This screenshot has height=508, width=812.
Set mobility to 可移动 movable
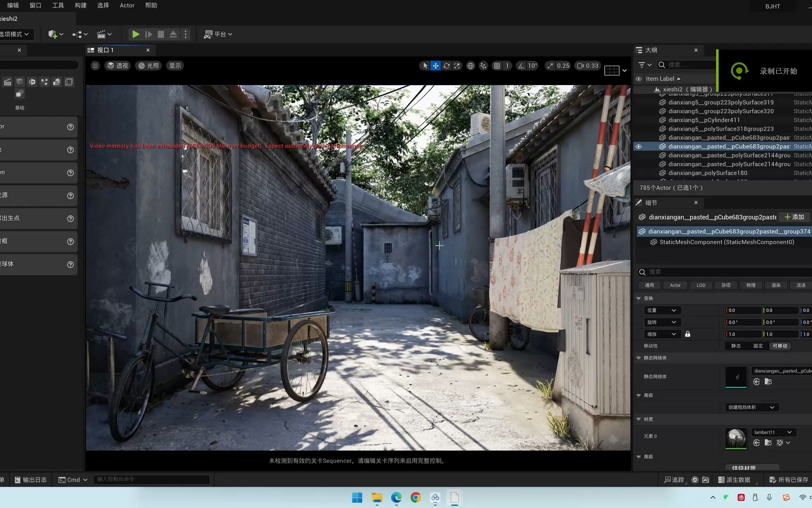780,346
